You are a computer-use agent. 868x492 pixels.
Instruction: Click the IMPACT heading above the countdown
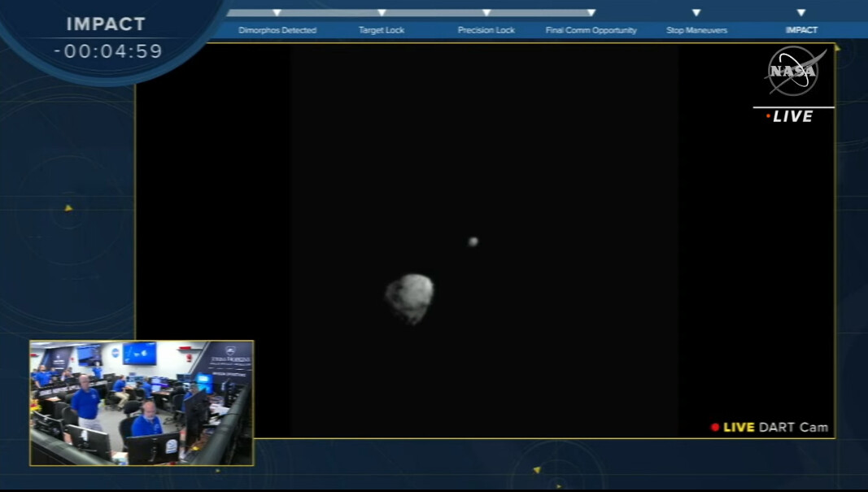coord(106,24)
